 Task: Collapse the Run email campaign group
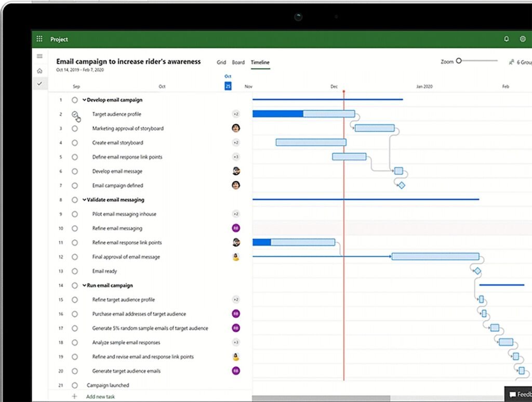84,286
